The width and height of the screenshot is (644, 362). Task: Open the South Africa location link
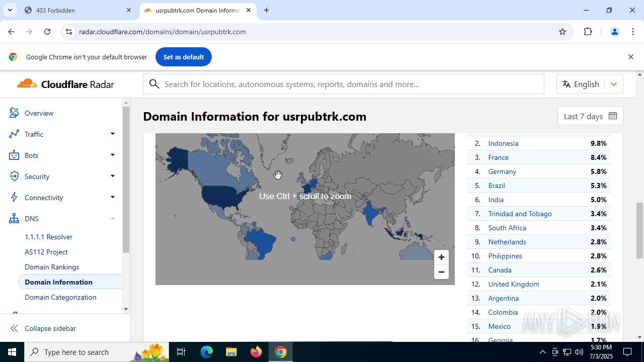coord(507,228)
